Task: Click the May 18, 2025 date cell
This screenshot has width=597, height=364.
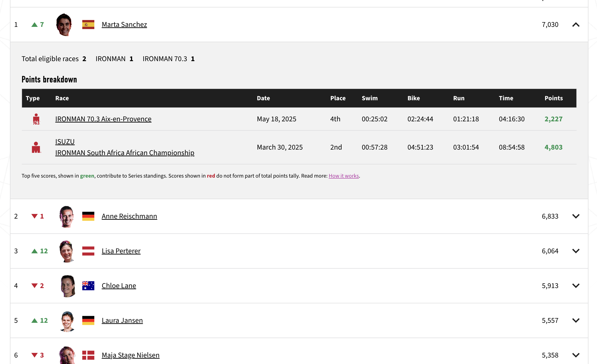Action: coord(276,119)
